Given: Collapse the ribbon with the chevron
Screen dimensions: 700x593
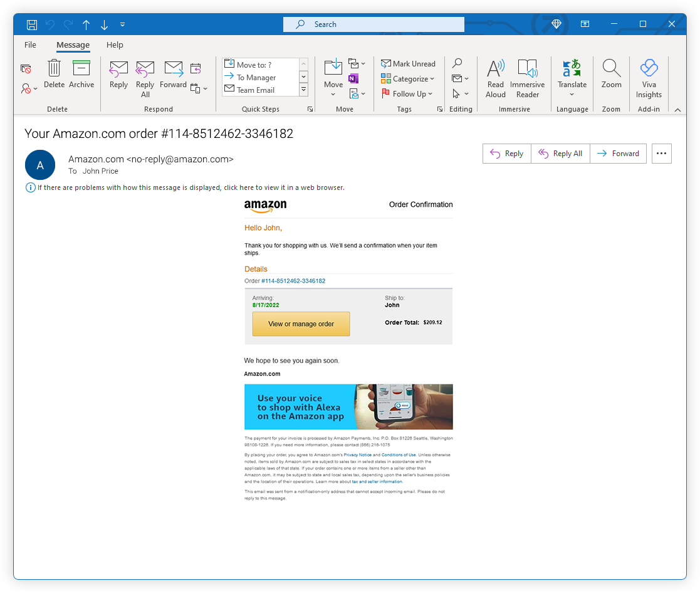Looking at the screenshot, I should click(x=677, y=110).
